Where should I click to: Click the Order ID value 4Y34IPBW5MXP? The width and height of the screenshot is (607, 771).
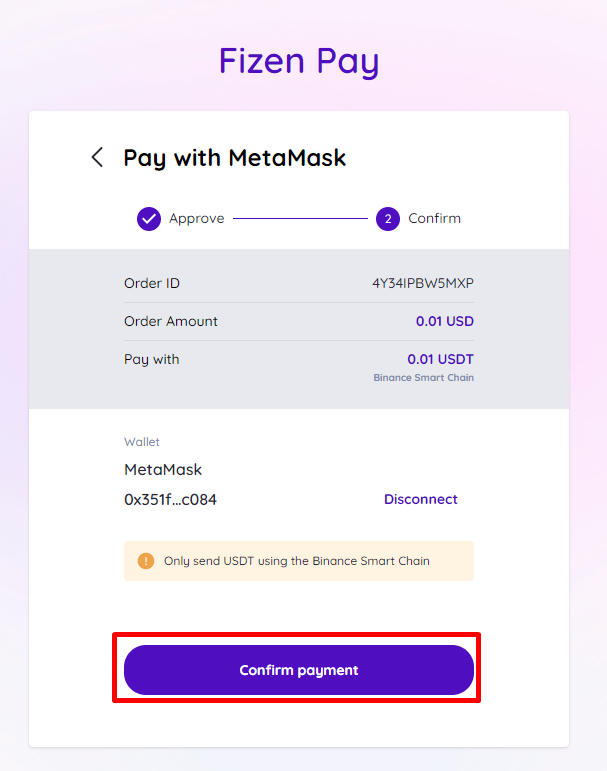pos(423,283)
